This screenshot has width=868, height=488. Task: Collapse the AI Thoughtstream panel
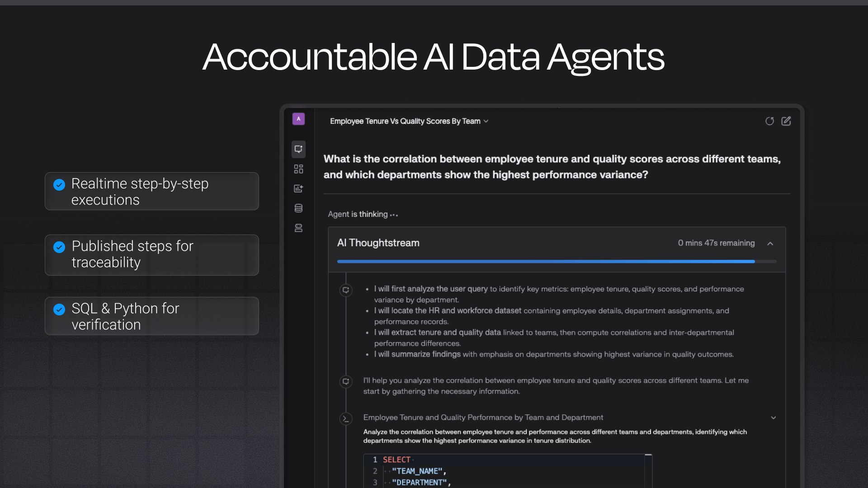(770, 243)
